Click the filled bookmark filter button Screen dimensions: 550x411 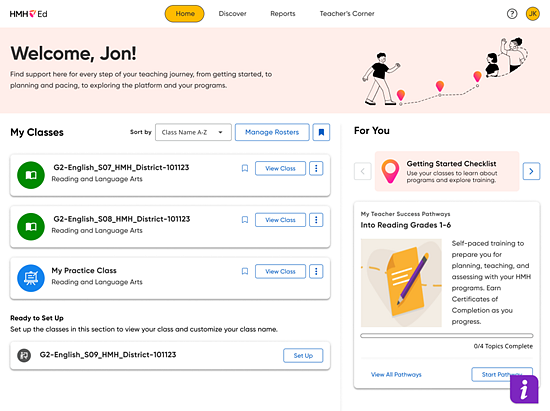click(x=321, y=132)
